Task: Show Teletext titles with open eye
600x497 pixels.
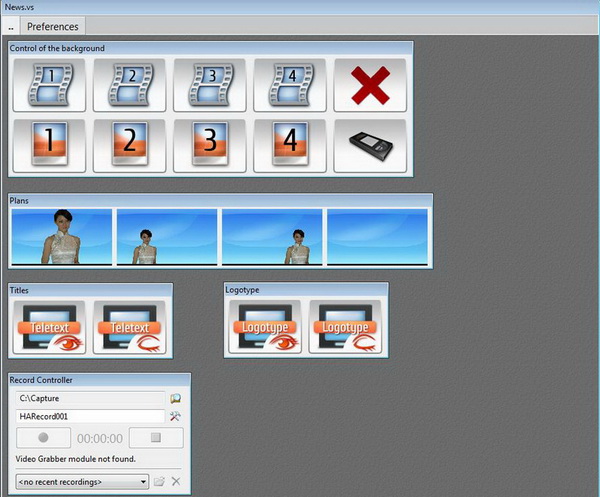Action: pos(49,327)
